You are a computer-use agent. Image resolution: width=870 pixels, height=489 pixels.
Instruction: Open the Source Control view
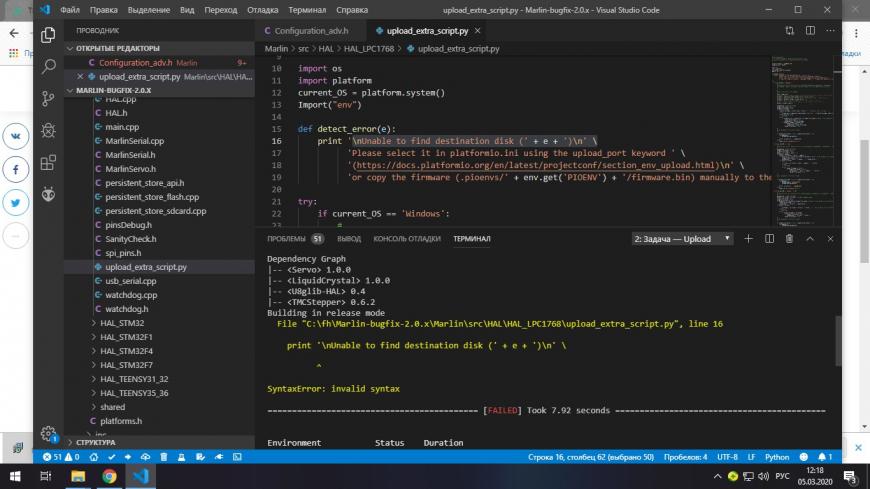pyautogui.click(x=48, y=99)
